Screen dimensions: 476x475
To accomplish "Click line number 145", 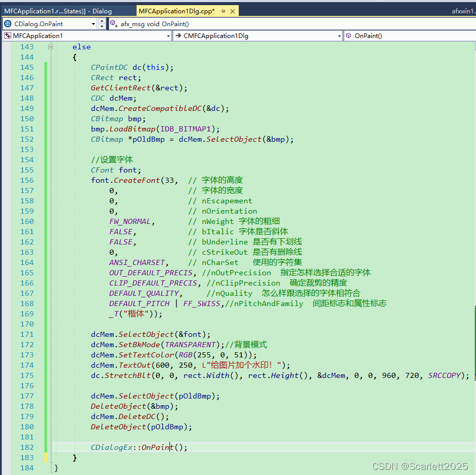I will click(27, 67).
